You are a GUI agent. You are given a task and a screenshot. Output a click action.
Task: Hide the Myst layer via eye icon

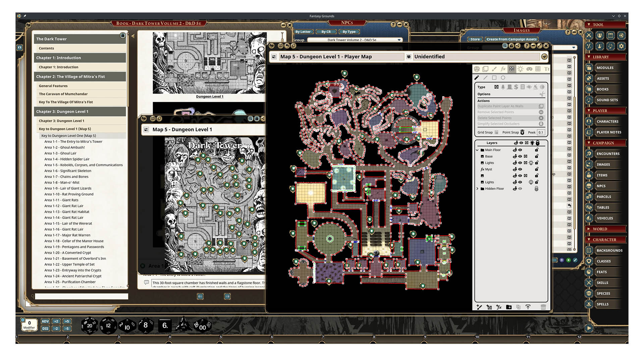point(520,169)
